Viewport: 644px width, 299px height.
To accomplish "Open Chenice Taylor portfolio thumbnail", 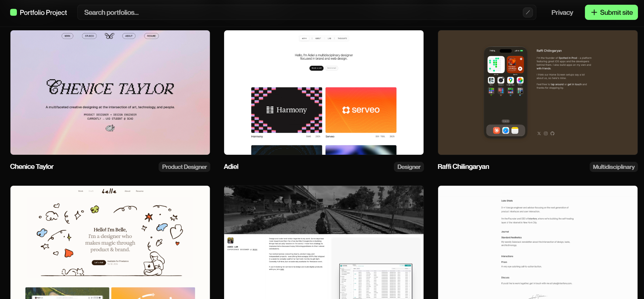I will coord(110,92).
